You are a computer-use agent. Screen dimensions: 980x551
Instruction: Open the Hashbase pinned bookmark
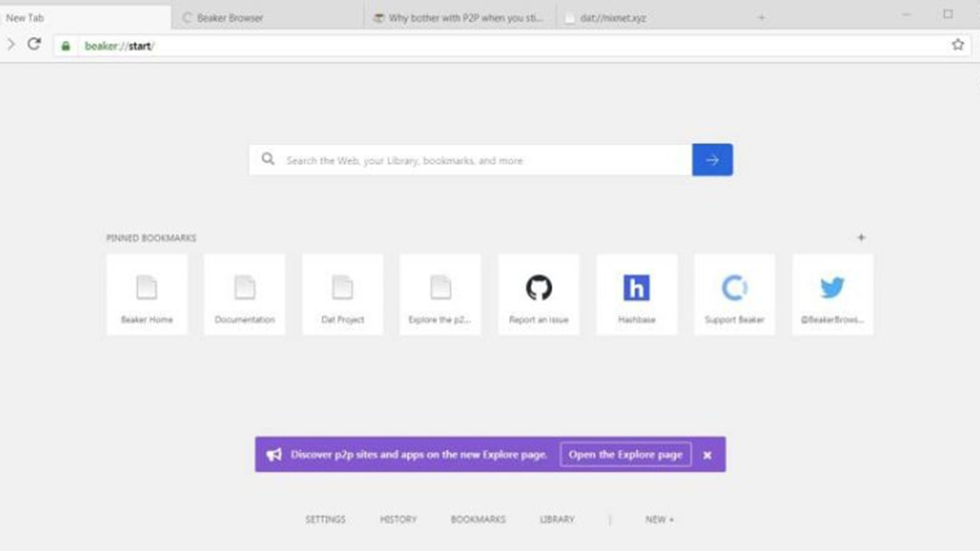[636, 295]
